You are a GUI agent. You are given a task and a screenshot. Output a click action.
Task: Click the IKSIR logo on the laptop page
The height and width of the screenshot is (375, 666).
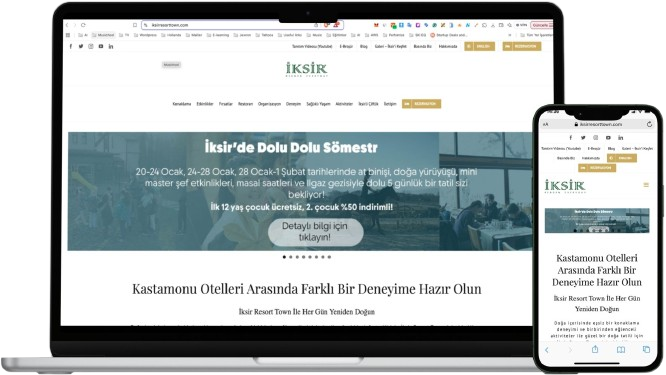306,69
